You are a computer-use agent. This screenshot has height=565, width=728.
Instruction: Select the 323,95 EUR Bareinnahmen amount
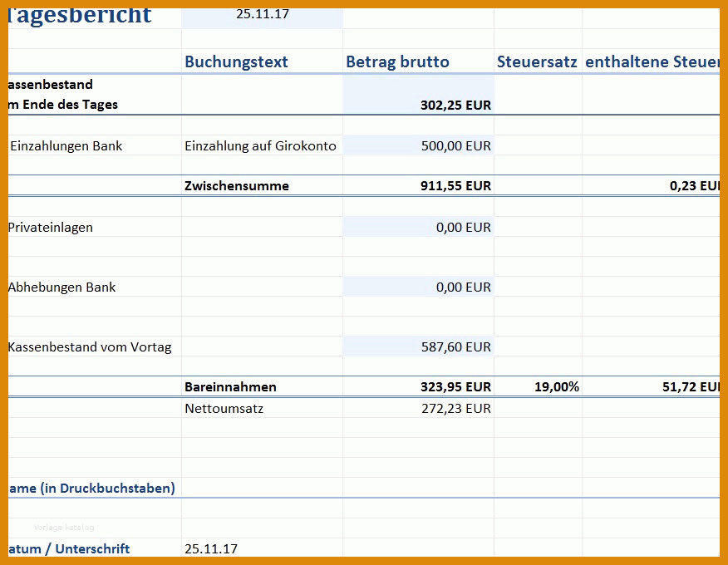[x=418, y=386]
